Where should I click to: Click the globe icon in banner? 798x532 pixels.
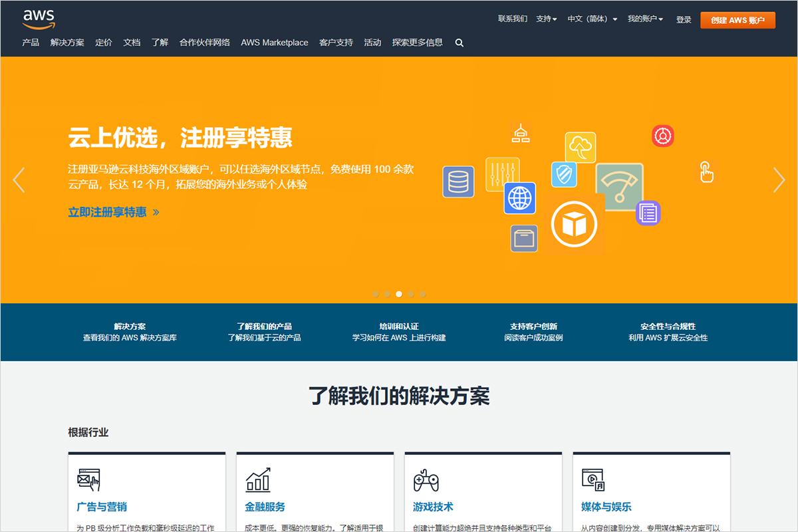coord(519,198)
